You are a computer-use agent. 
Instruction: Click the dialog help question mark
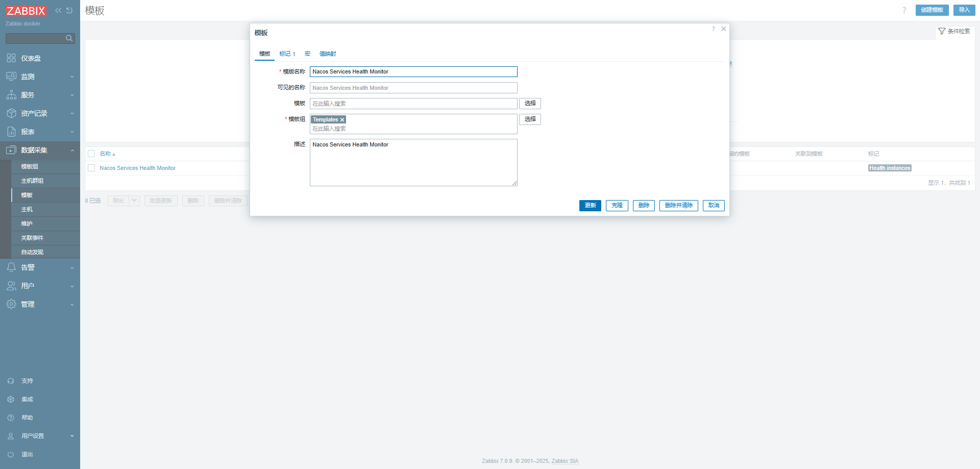[714, 29]
